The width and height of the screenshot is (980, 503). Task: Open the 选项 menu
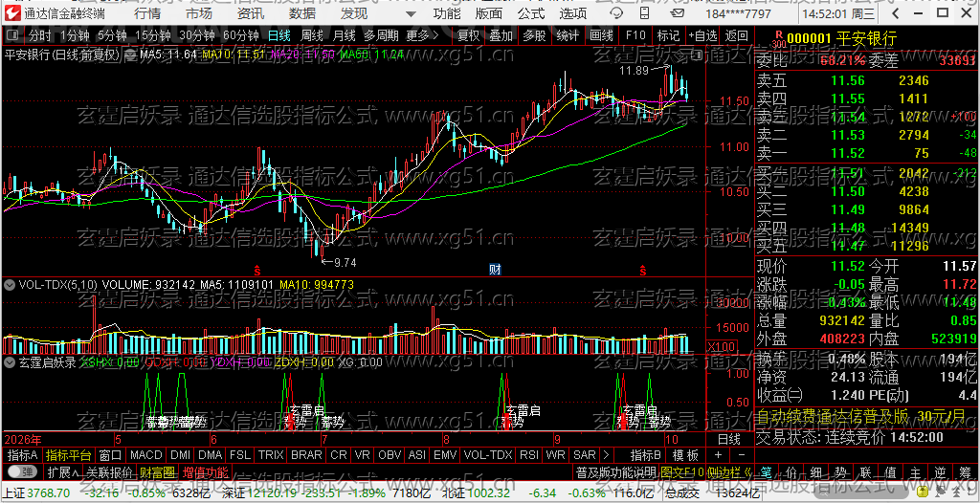(x=572, y=13)
